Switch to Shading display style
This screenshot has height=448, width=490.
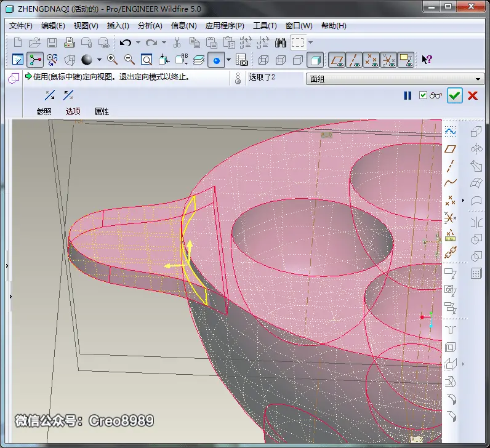[315, 59]
